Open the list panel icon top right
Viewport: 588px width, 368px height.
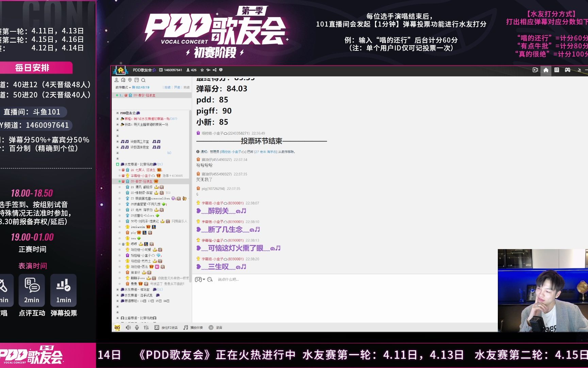coord(557,70)
